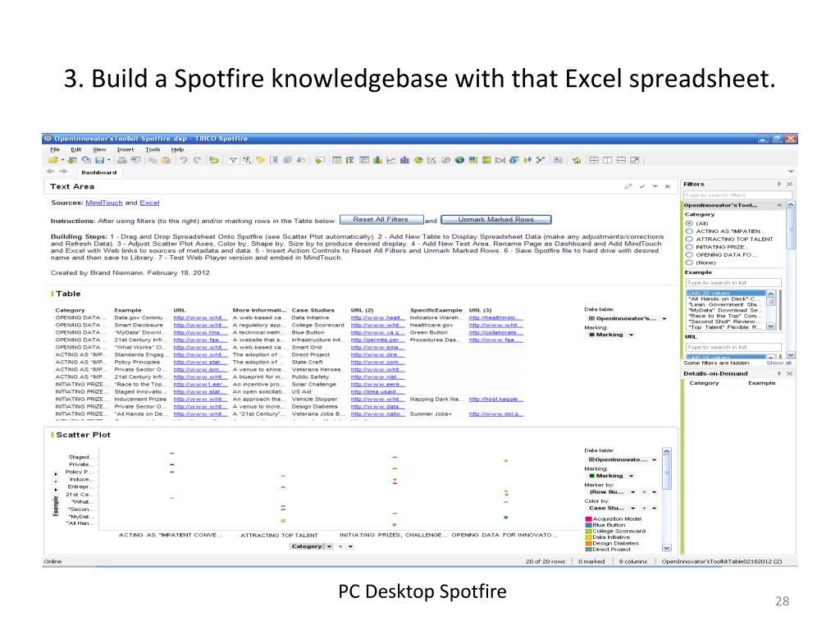Open the Help menu

[177, 149]
